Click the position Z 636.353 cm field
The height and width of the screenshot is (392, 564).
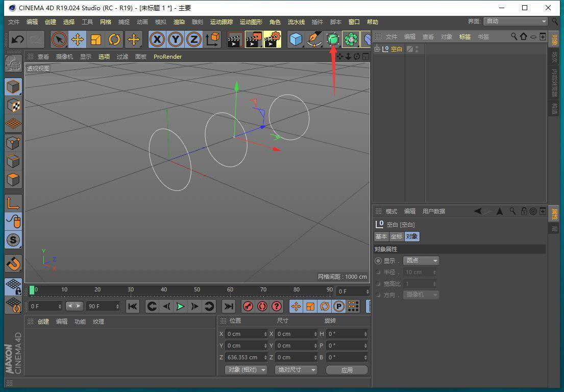tap(246, 357)
